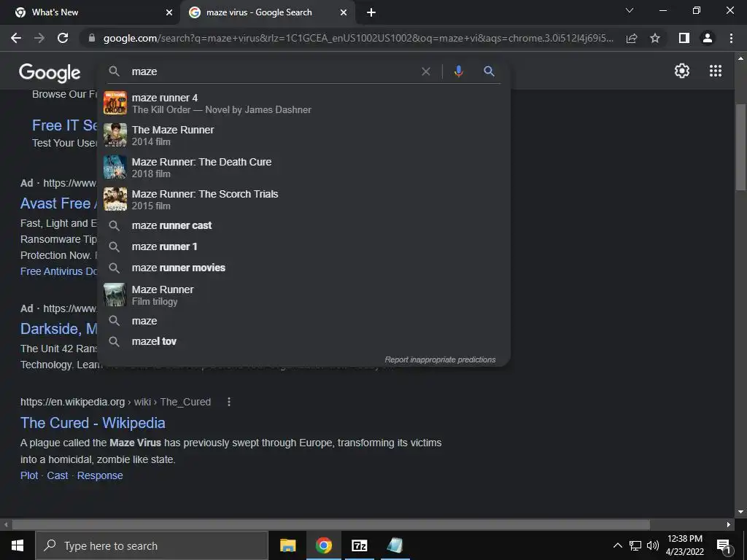Open Darkside ad headline link
The height and width of the screenshot is (560, 747).
point(58,329)
